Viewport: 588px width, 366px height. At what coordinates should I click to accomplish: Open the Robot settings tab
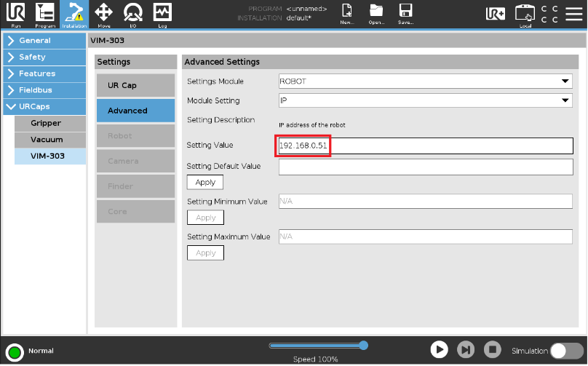click(136, 136)
